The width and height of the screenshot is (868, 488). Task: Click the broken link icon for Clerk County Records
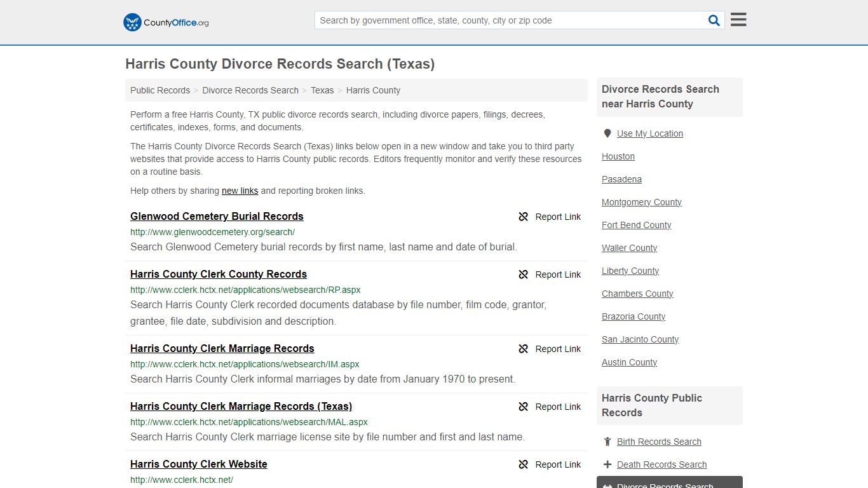(x=524, y=274)
